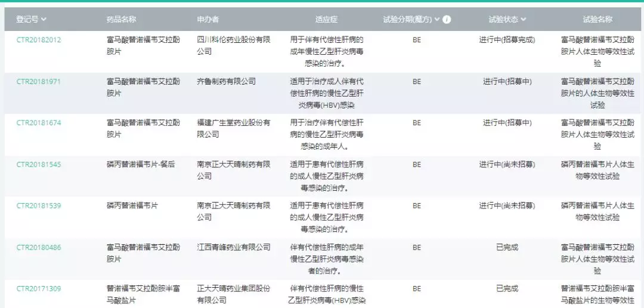Click status 已完成 in CTR20171309 row
This screenshot has height=308, width=644.
pyautogui.click(x=507, y=289)
